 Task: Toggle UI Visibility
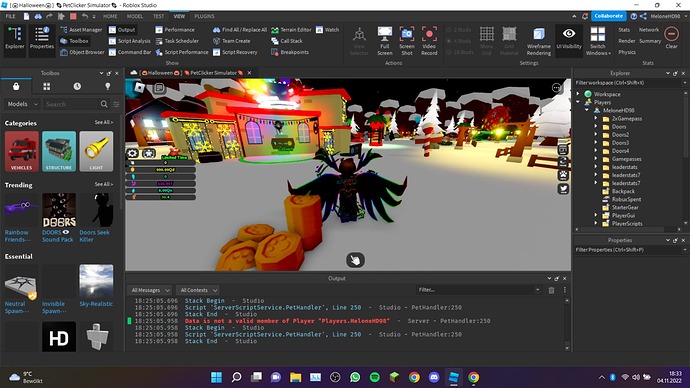pos(569,40)
